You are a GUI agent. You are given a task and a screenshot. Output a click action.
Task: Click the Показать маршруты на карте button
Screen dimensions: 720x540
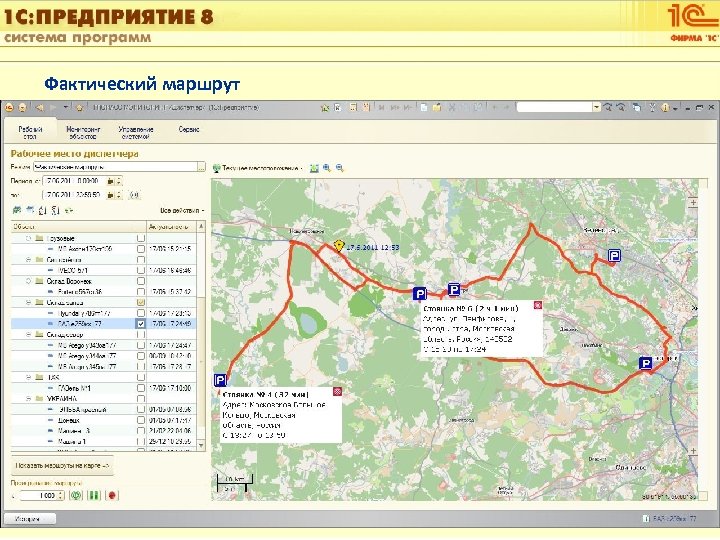pyautogui.click(x=62, y=466)
